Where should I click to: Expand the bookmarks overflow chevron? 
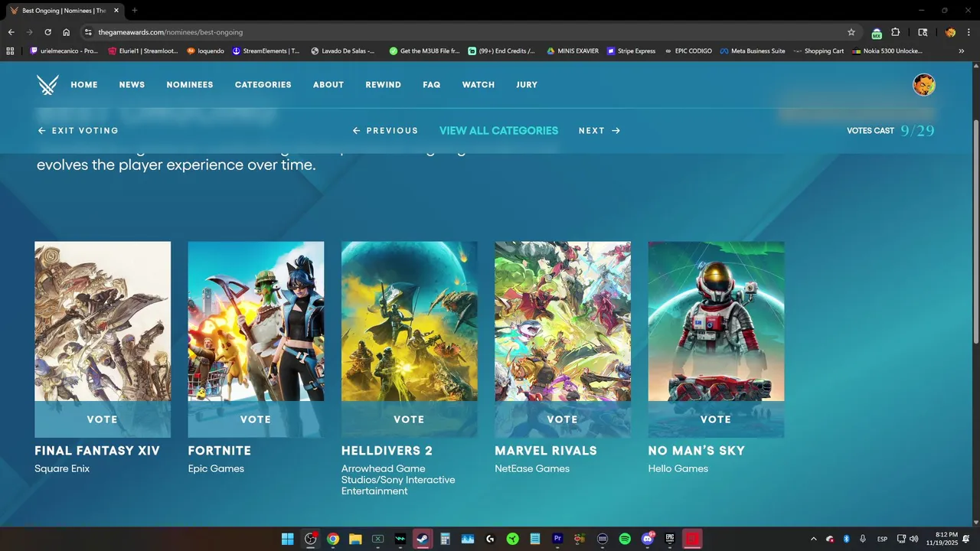click(962, 51)
